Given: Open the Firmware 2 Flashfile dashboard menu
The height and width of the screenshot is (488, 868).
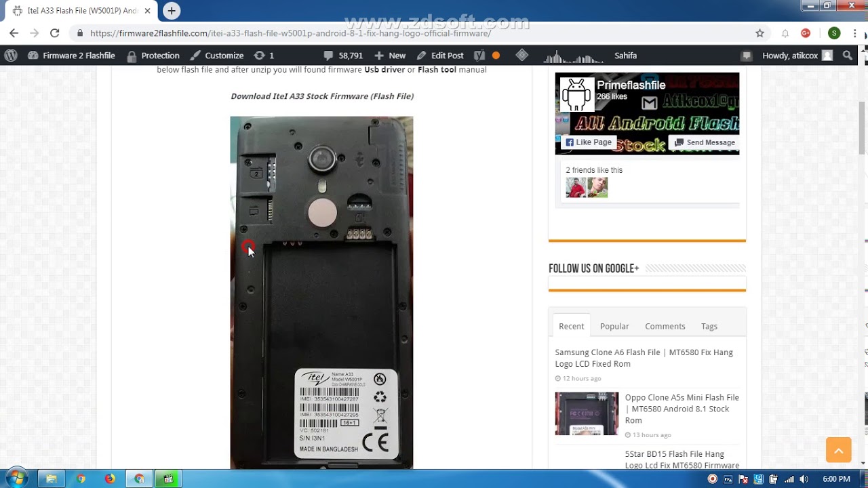Looking at the screenshot, I should (71, 56).
